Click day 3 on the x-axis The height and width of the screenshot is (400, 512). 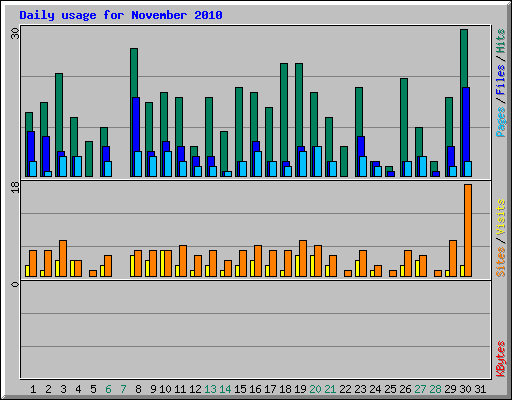coord(63,389)
